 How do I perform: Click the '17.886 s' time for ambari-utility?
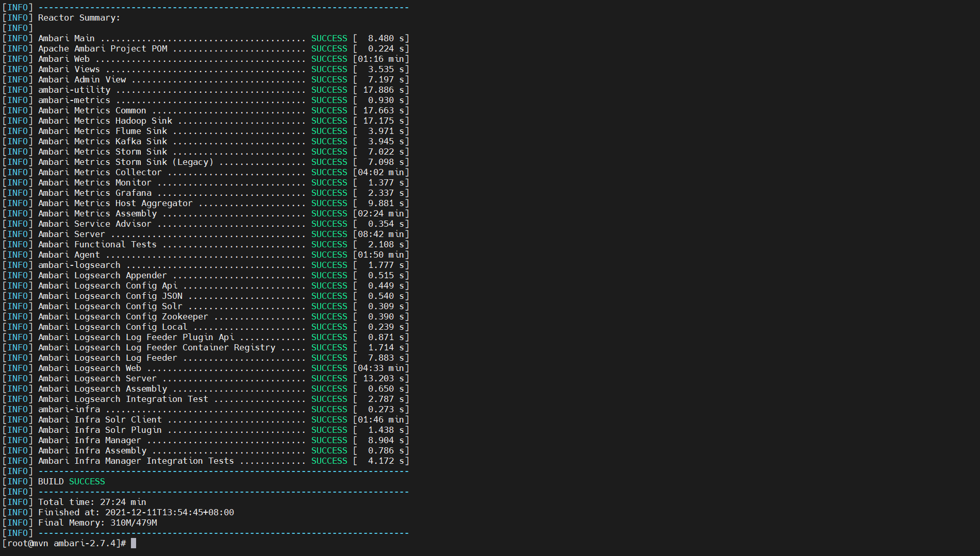coord(384,90)
